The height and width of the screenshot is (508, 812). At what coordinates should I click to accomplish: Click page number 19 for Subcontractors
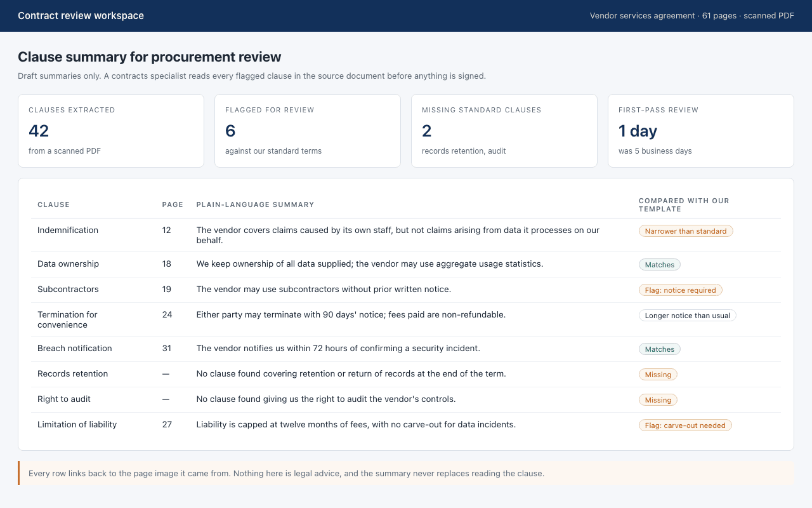coord(167,290)
